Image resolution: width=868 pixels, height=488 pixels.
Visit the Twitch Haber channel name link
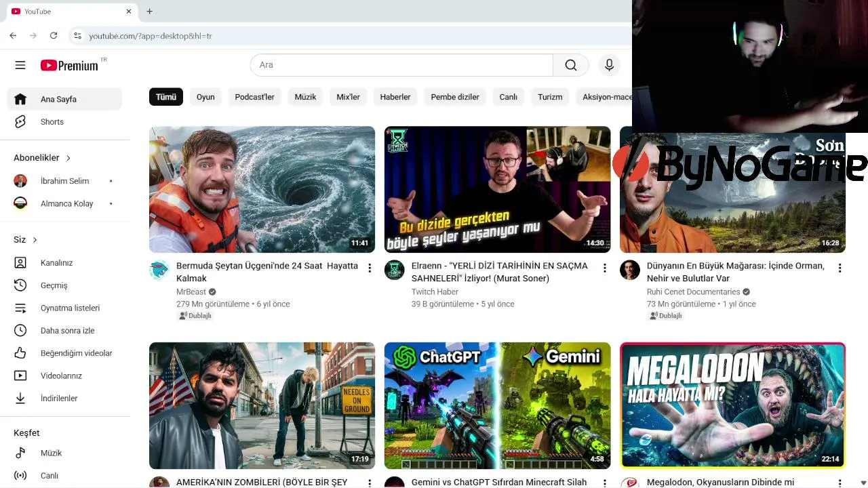[435, 292]
